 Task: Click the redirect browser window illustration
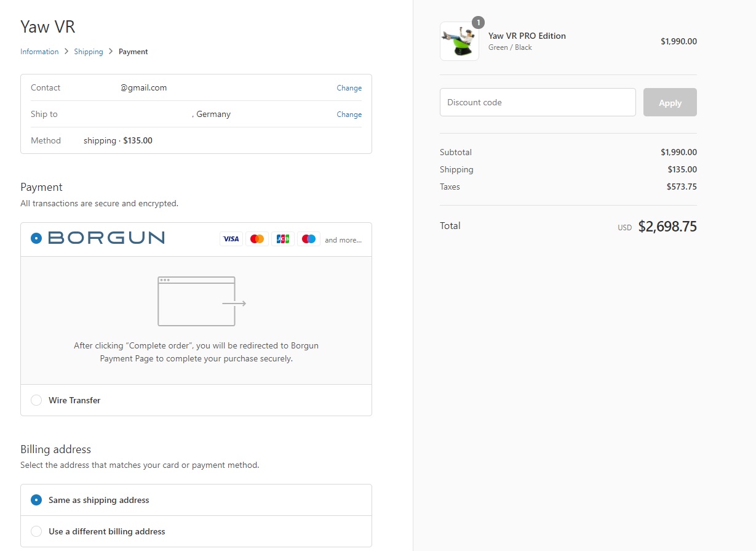(202, 301)
